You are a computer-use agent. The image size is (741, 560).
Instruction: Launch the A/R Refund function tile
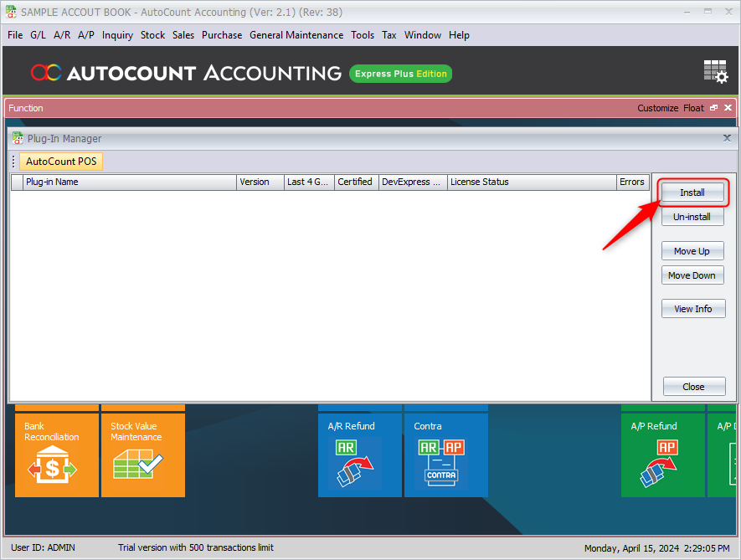359,454
